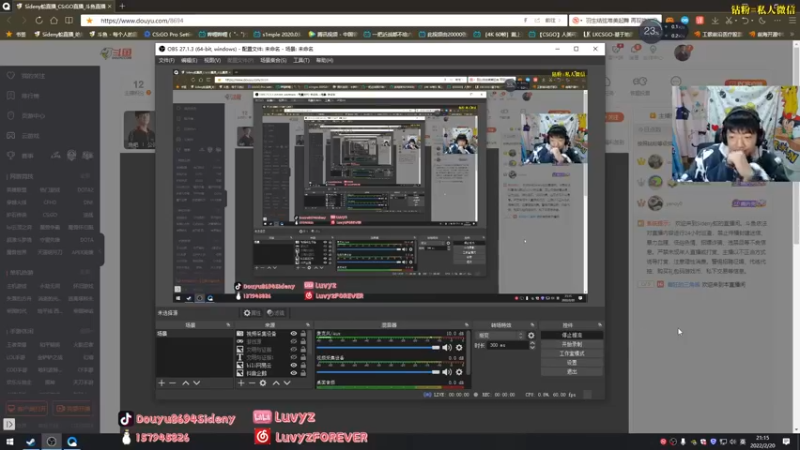Open source properties via the gear icon
The width and height of the screenshot is (800, 450).
[x=263, y=383]
